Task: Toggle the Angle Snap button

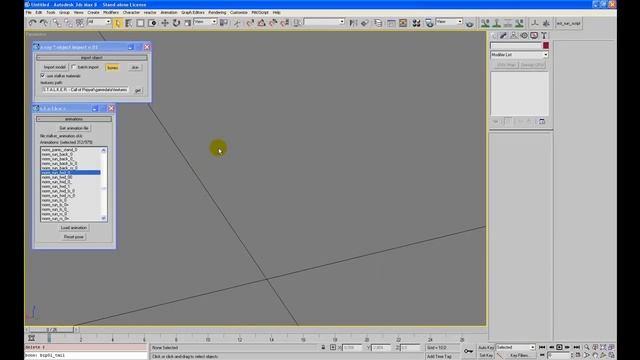Action: (262, 23)
